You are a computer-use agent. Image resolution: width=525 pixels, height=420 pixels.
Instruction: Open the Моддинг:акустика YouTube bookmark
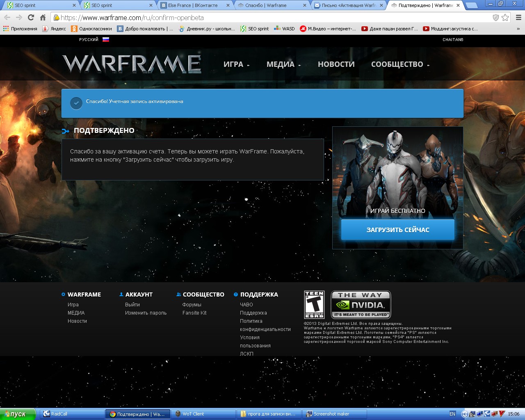450,29
